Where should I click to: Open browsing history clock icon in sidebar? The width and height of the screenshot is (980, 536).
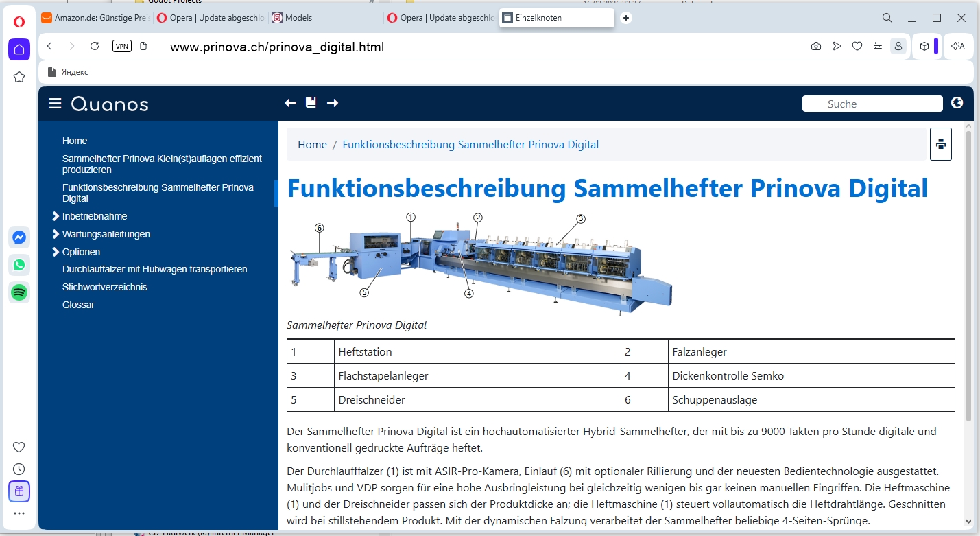pyautogui.click(x=19, y=469)
